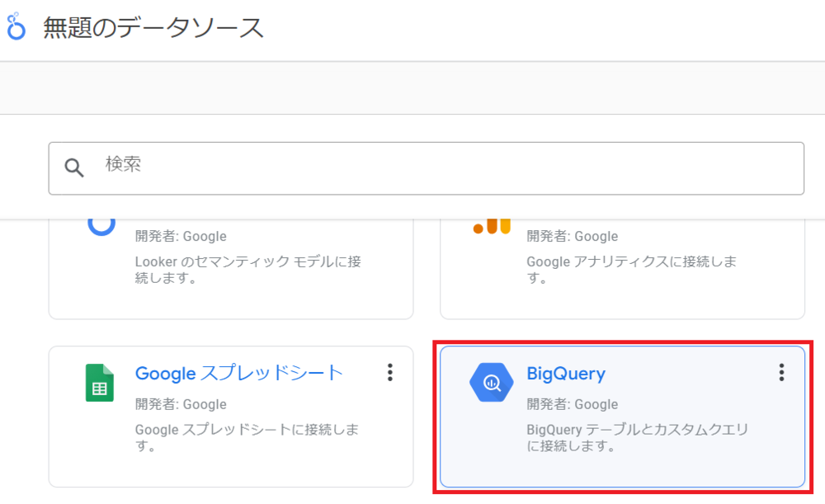Click 開発者: Google under the BigQuery title
The width and height of the screenshot is (825, 504).
[x=572, y=404]
